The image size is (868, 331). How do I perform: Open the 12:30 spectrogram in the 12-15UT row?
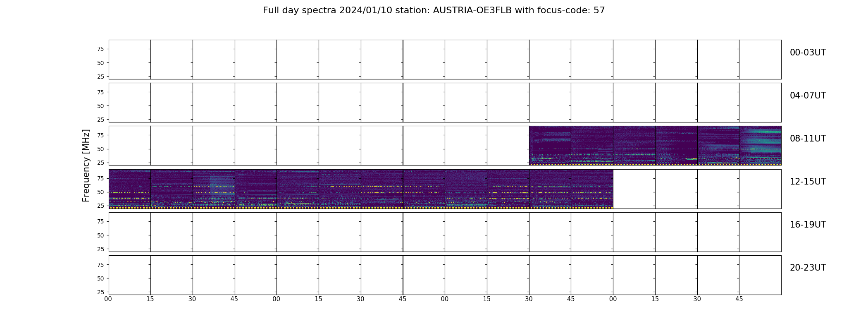click(x=214, y=189)
